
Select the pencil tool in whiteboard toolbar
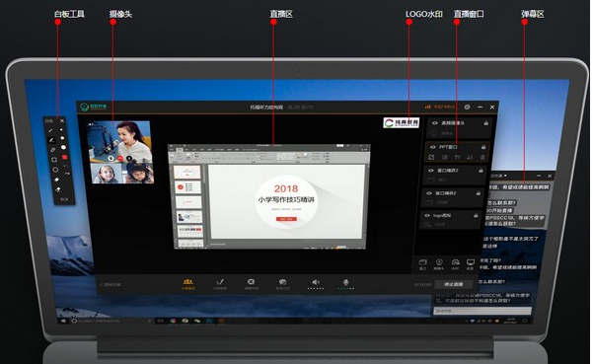click(50, 130)
